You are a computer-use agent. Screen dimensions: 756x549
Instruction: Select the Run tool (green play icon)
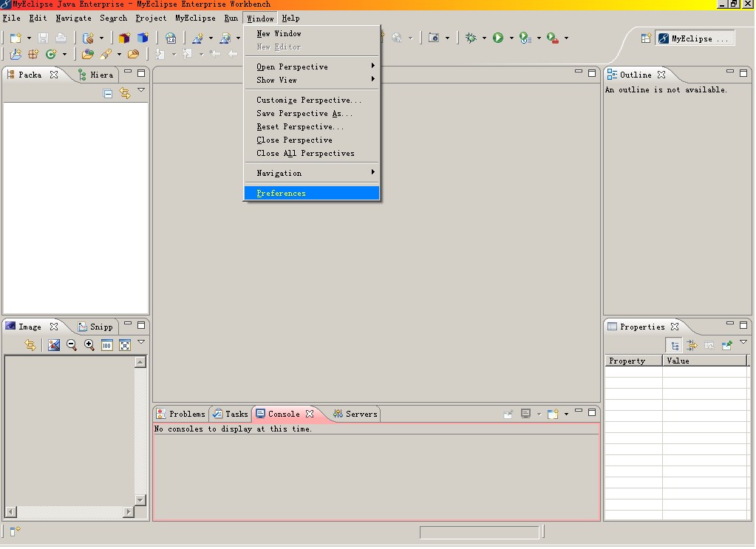(499, 38)
